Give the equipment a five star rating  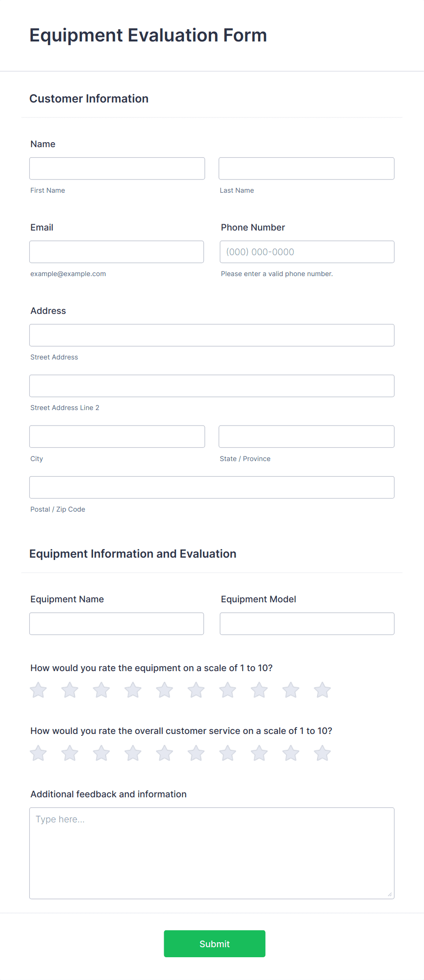(164, 690)
